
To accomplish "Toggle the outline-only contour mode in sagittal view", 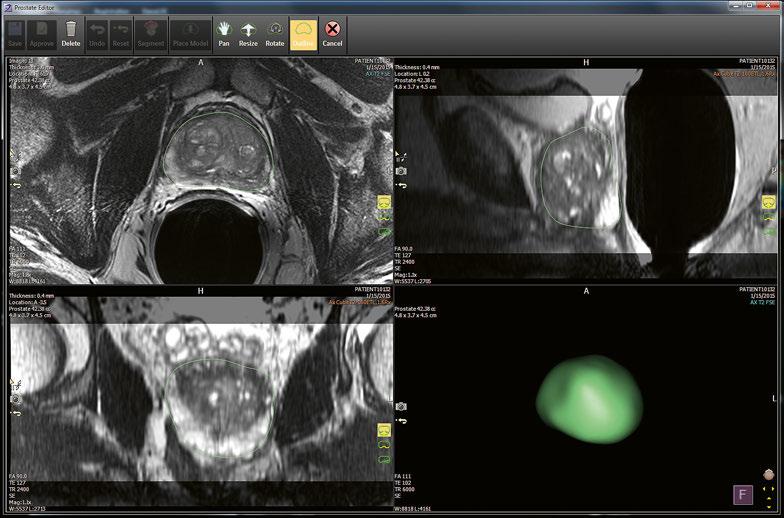I will 768,218.
